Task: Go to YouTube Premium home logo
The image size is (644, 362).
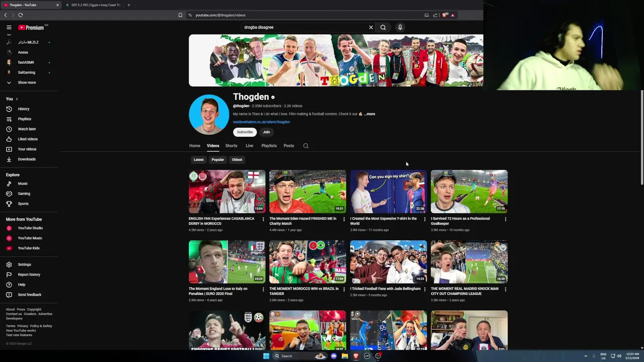Action: [x=31, y=28]
